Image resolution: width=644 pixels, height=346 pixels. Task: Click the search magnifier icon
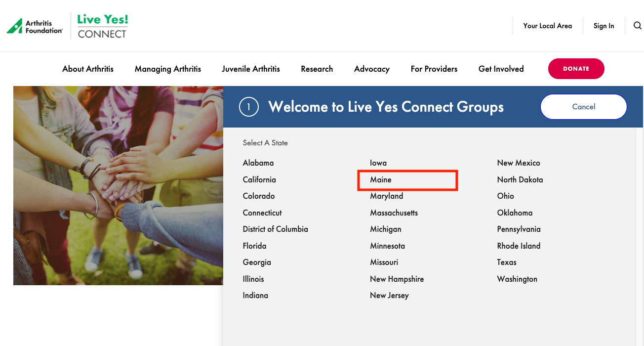click(x=637, y=26)
